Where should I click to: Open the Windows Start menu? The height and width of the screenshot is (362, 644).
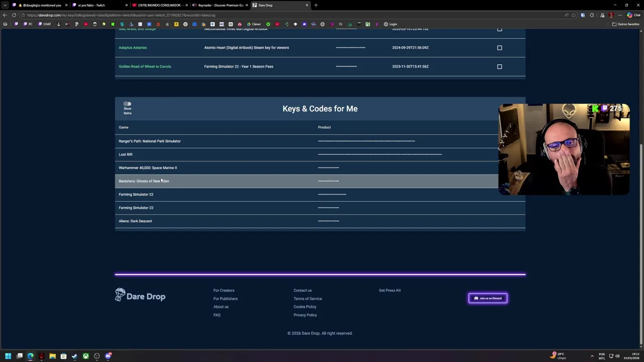point(8,356)
